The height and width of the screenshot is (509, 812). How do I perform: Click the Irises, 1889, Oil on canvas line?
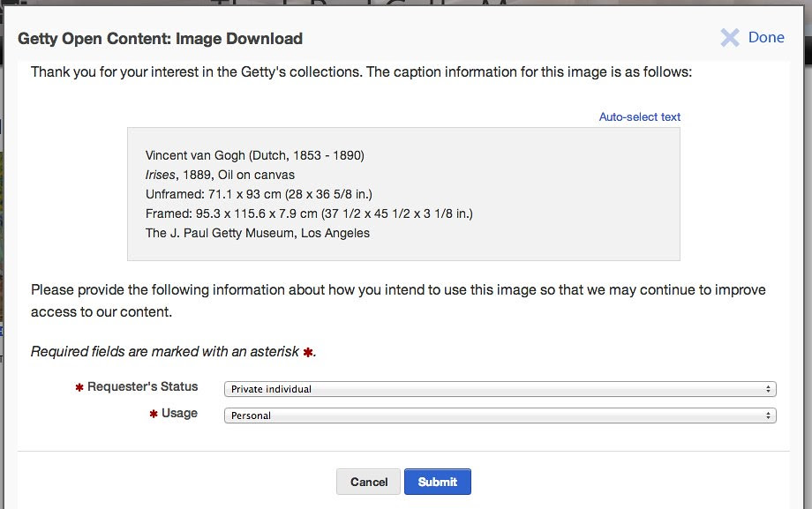pos(220,175)
